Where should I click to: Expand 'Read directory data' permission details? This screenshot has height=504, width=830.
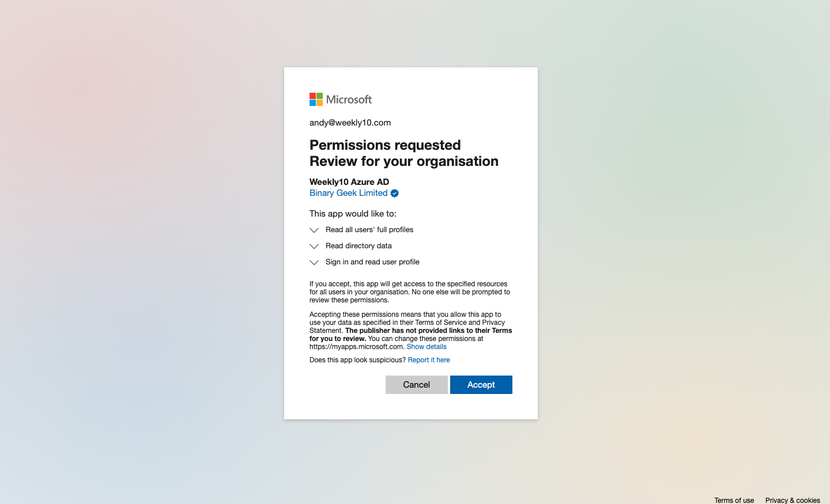(314, 246)
